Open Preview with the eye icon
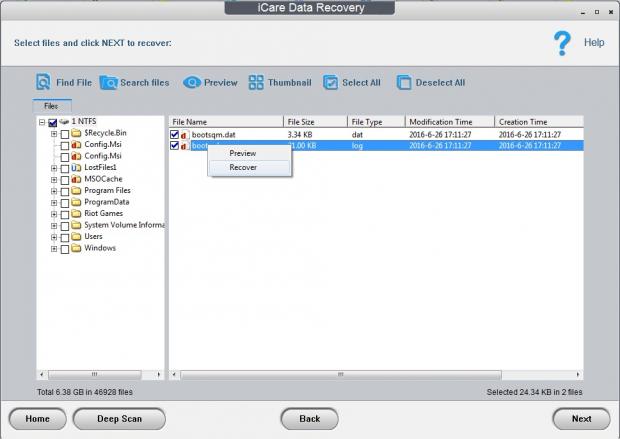This screenshot has width=620, height=439. [x=192, y=83]
